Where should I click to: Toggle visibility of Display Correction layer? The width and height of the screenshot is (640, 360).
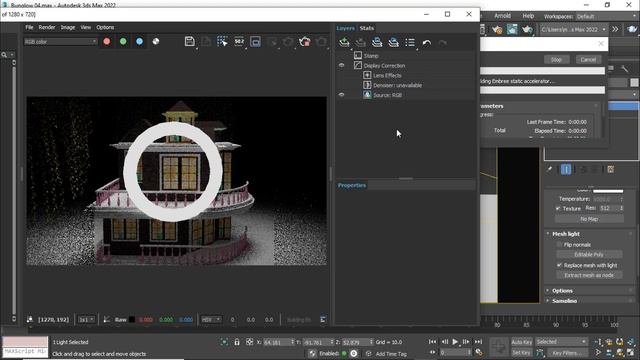pyautogui.click(x=342, y=65)
